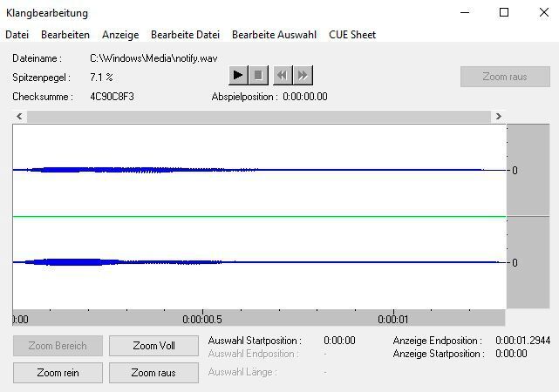Click the Anzeige Endposition value 0:00:01.2944
This screenshot has width=559, height=392.
point(523,341)
